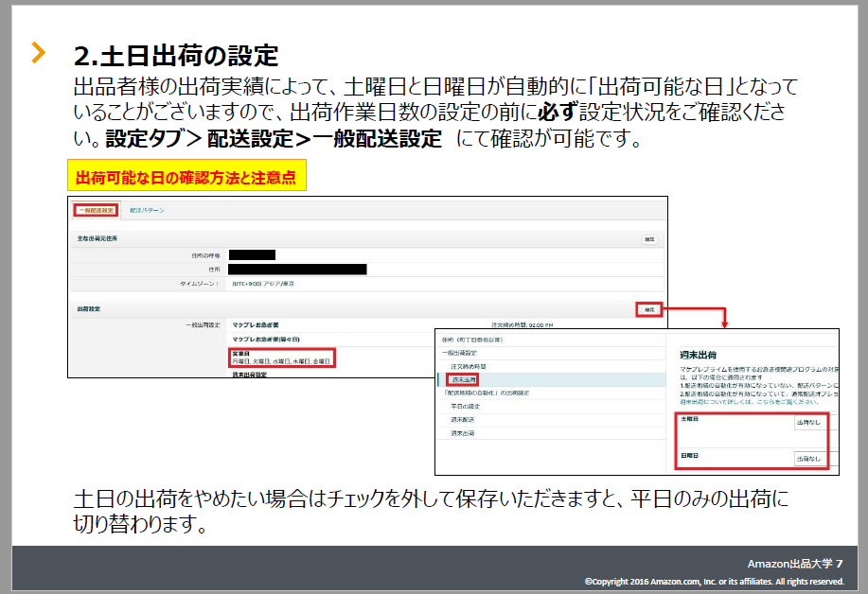Viewport: 868px width, 594px height.
Task: Select 平日の設定 in the sidebar
Action: coord(466,406)
